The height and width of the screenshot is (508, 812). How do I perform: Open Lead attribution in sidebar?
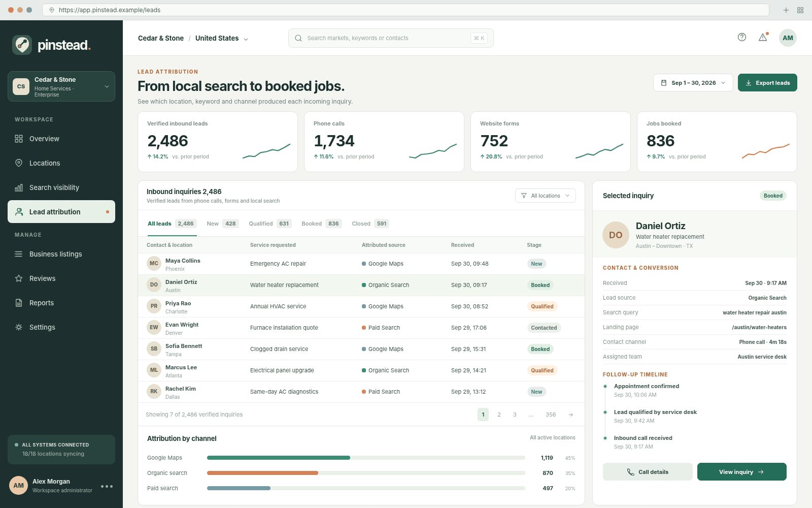pos(61,212)
